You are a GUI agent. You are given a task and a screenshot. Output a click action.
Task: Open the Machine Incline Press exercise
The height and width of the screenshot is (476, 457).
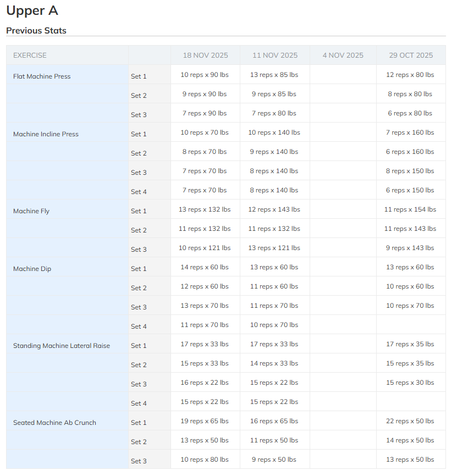[46, 134]
